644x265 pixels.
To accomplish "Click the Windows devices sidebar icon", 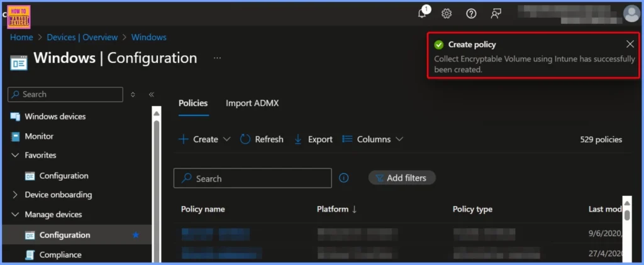I will tap(15, 117).
